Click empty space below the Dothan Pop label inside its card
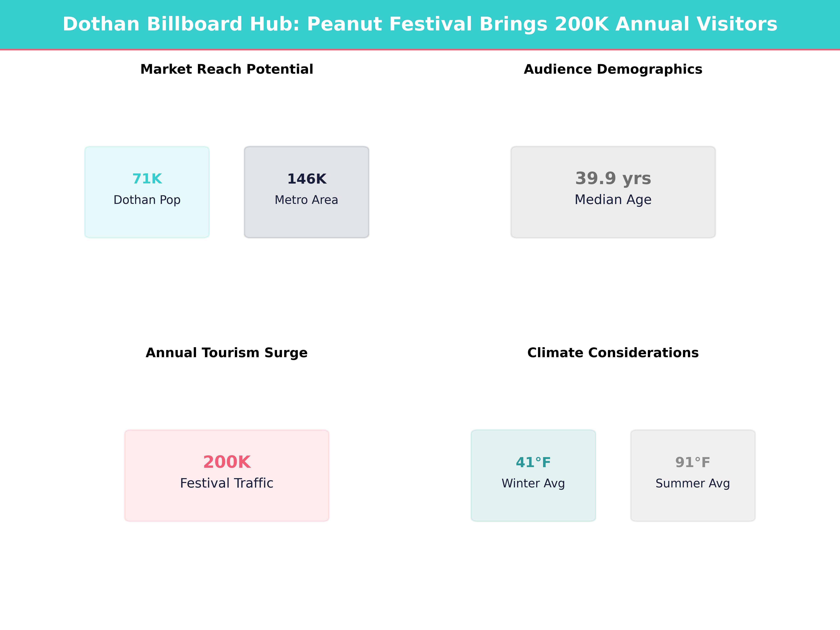Image resolution: width=840 pixels, height=630 pixels. click(147, 222)
